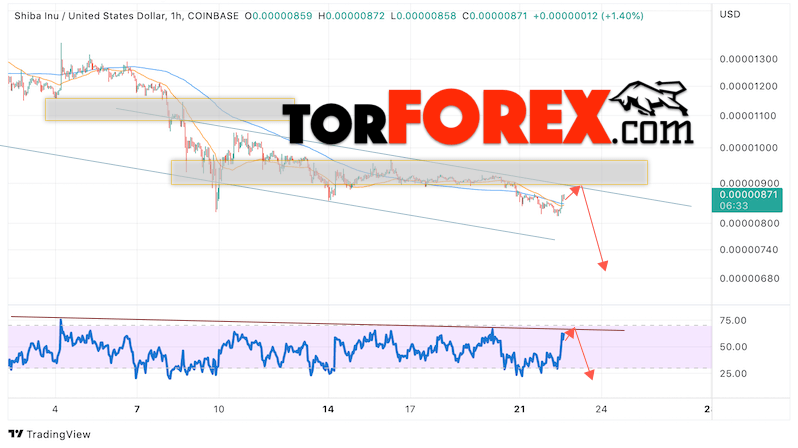Click the low value L0.00000858
The height and width of the screenshot is (448, 798).
point(423,16)
